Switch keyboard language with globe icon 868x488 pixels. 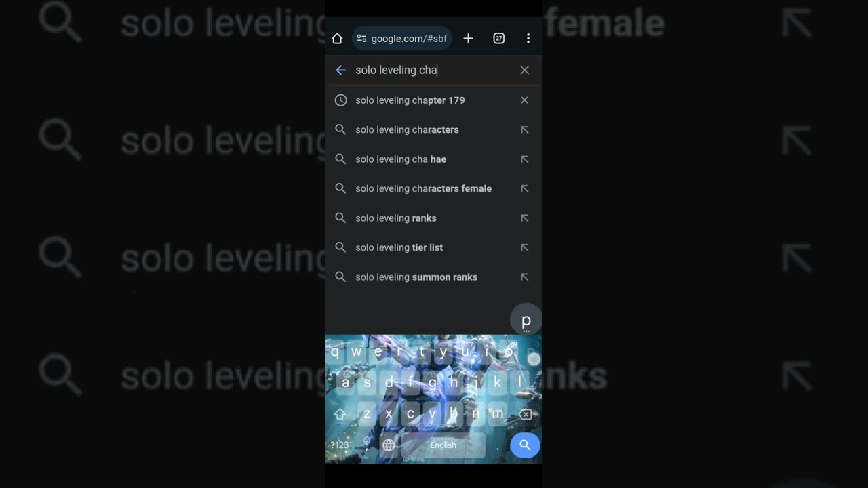pos(389,445)
